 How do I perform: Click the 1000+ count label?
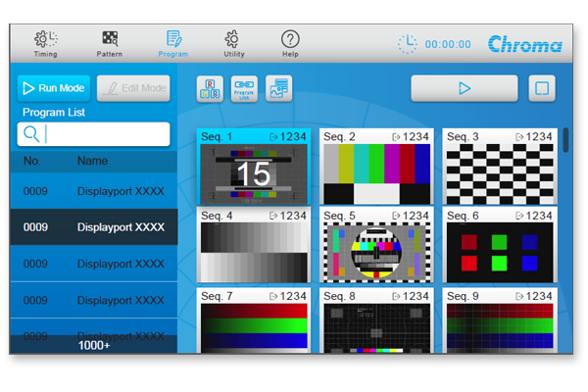(94, 346)
